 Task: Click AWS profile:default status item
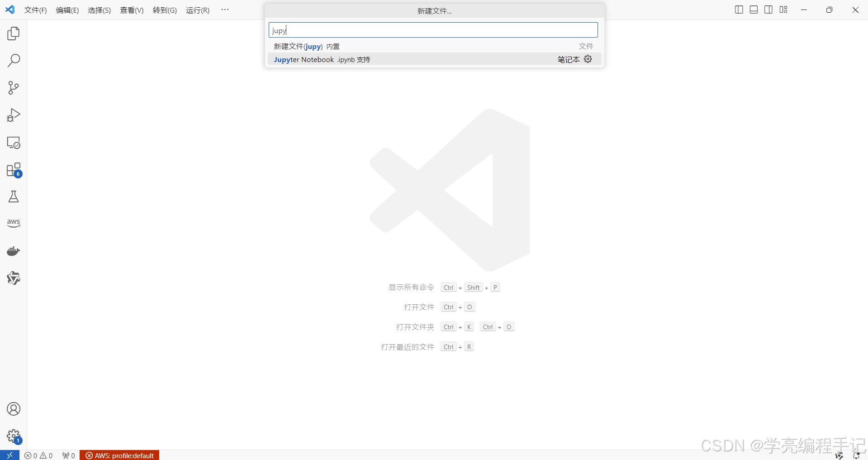coord(119,455)
